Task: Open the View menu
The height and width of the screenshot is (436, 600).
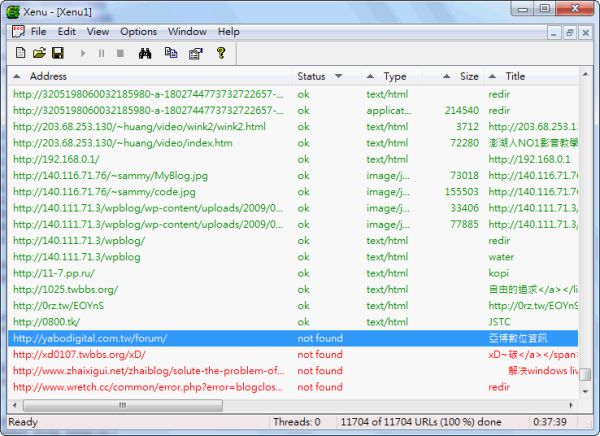Action: coord(97,32)
